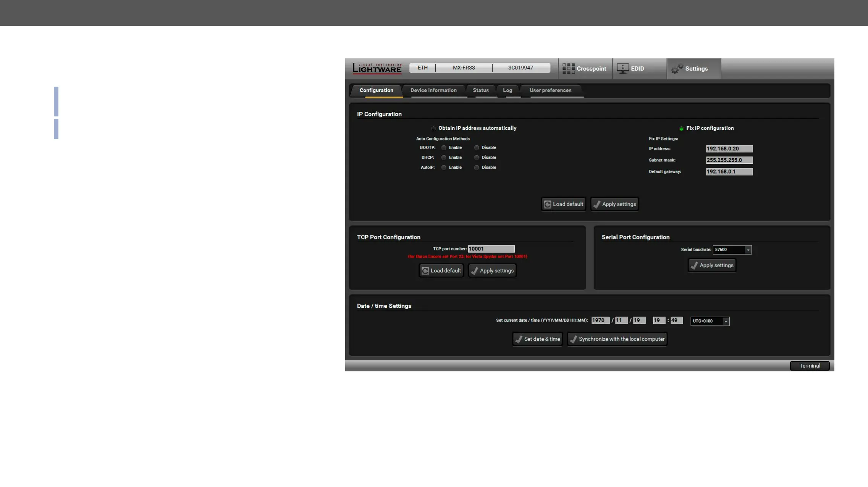This screenshot has width=868, height=487.
Task: Open the Terminal button
Action: point(810,366)
